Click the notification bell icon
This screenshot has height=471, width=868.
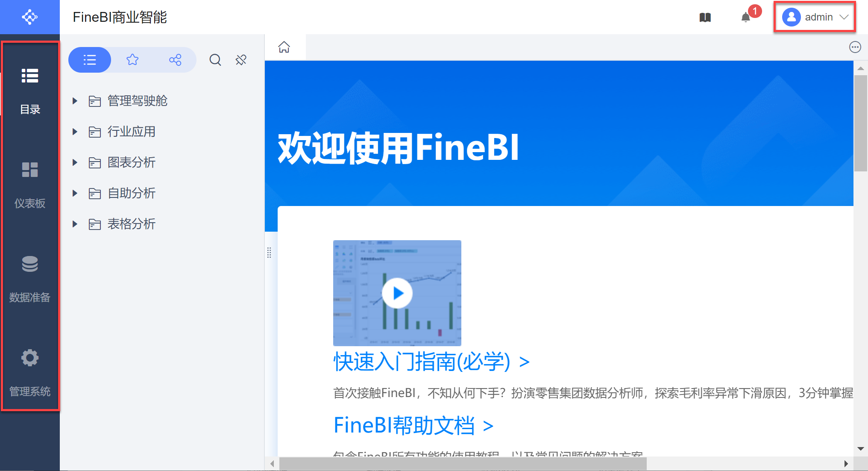(746, 18)
